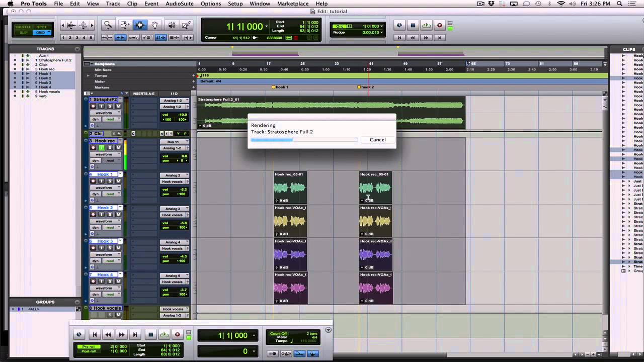The image size is (644, 362).
Task: Expand Transport window options arrow
Action: pos(328,330)
